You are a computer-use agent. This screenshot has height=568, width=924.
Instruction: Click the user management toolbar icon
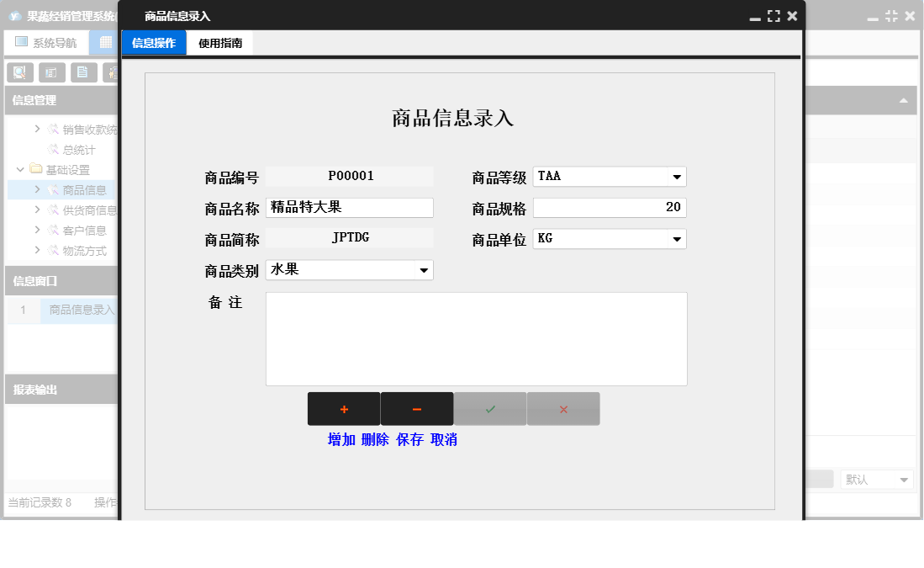(x=114, y=72)
